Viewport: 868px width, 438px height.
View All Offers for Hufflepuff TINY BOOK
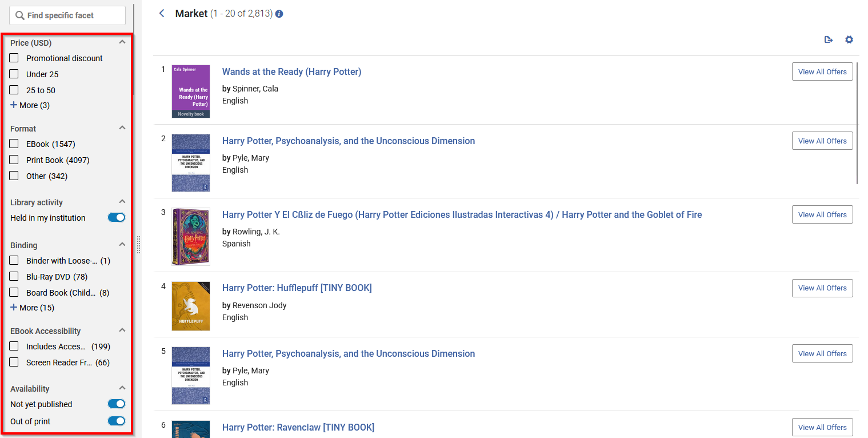[822, 288]
